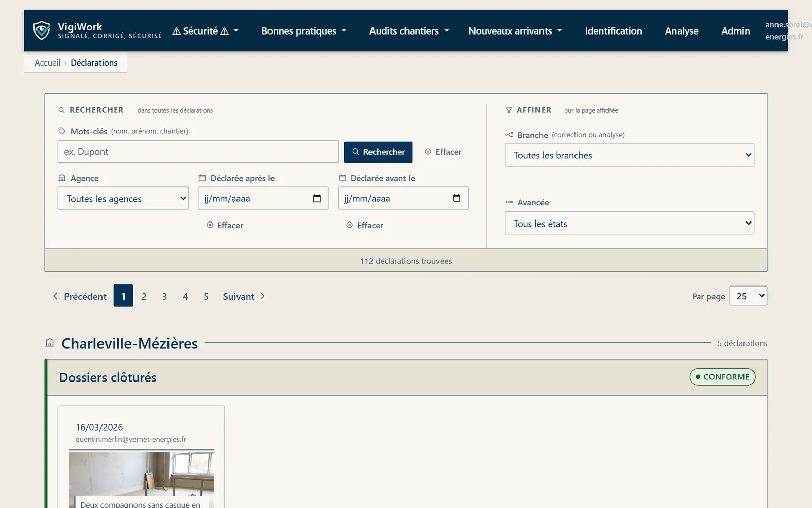This screenshot has width=812, height=508.
Task: Click the Rechercher button
Action: point(378,152)
